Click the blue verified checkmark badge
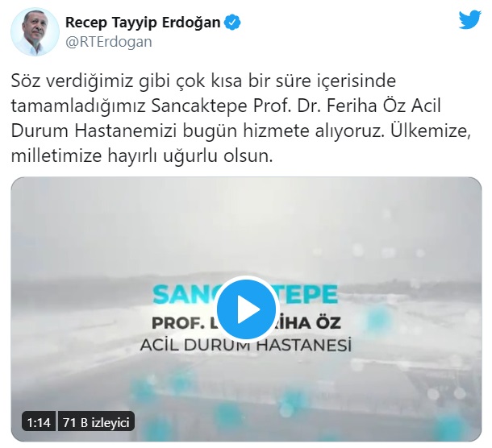Image resolution: width=492 pixels, height=448 pixels. 232,23
